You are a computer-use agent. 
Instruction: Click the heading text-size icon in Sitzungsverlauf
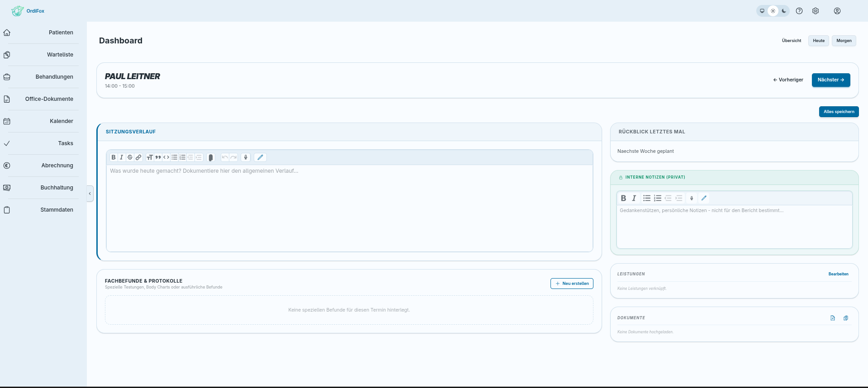click(150, 157)
